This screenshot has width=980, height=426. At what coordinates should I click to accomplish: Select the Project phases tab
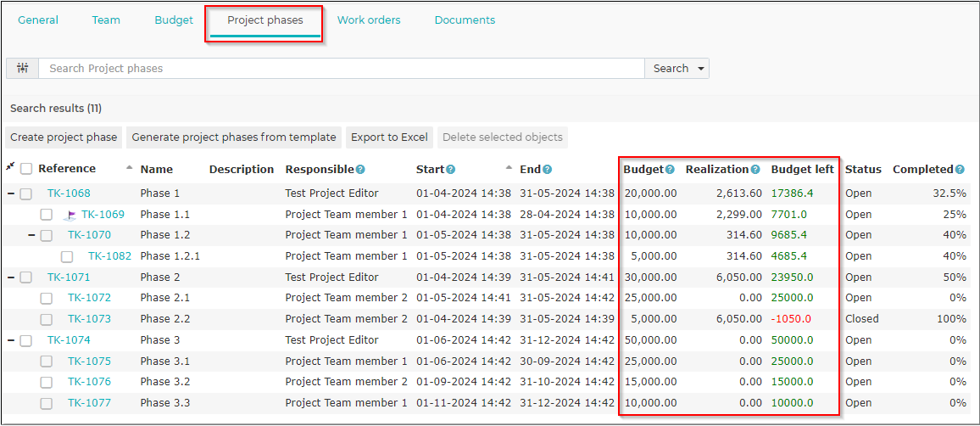pyautogui.click(x=265, y=20)
